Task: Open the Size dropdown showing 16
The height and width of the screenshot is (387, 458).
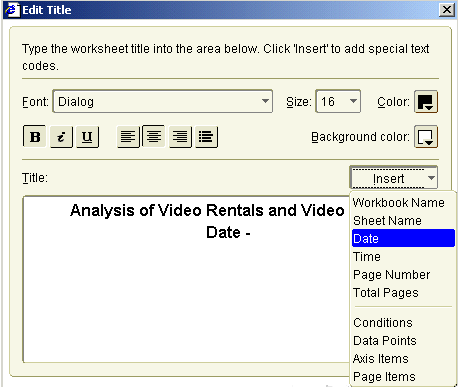Action: (x=338, y=101)
